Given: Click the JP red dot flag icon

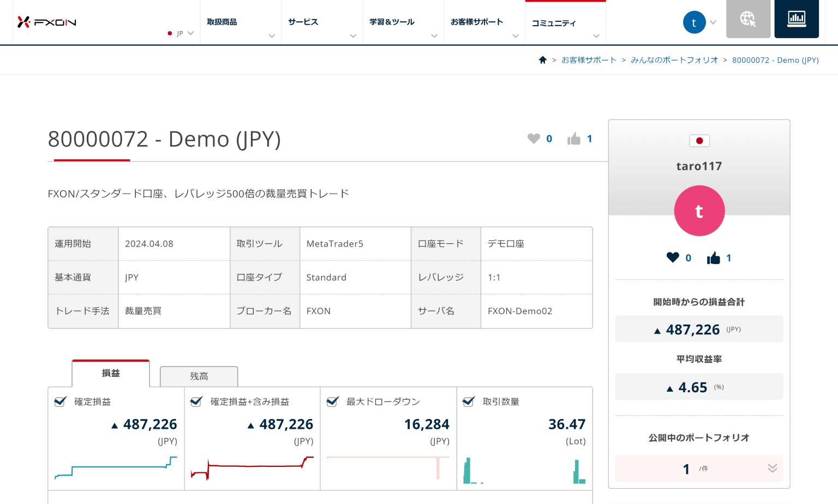Looking at the screenshot, I should [170, 33].
